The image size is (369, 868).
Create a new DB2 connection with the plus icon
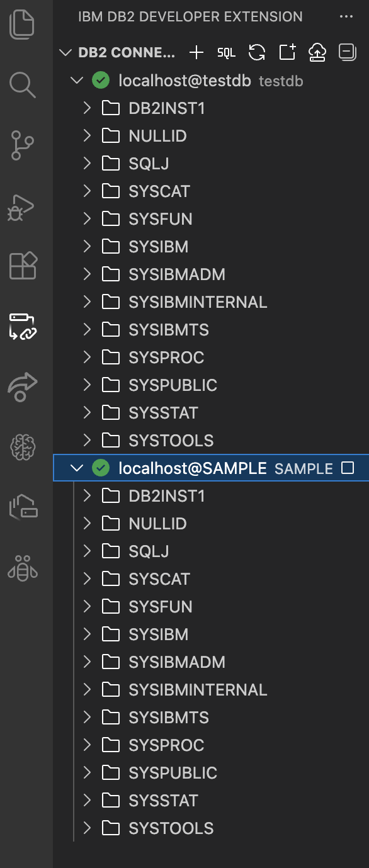(196, 53)
